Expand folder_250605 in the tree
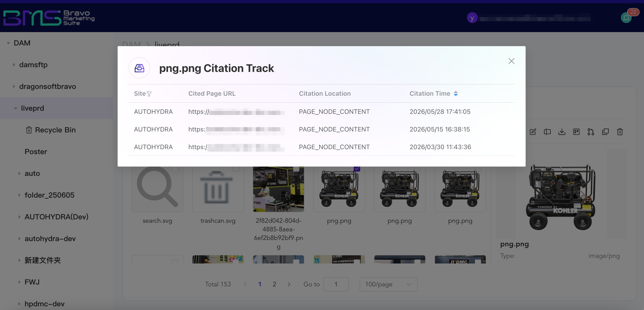The height and width of the screenshot is (310, 644). (20, 195)
